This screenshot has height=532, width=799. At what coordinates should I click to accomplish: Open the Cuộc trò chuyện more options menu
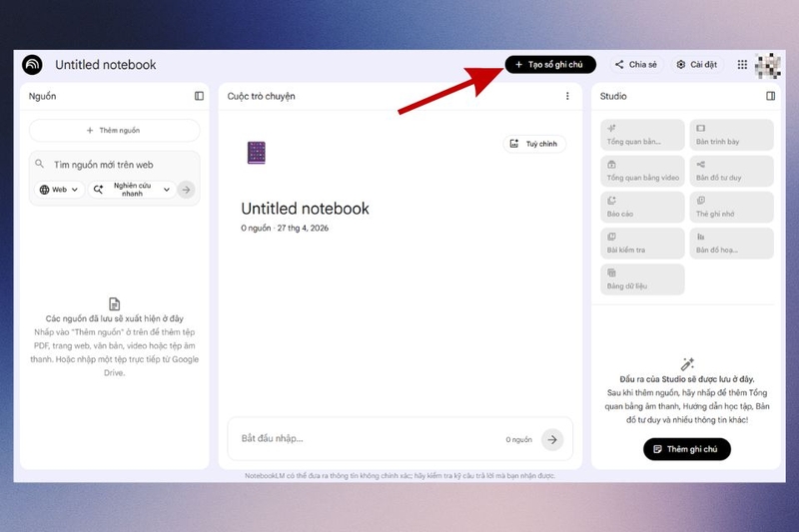567,96
